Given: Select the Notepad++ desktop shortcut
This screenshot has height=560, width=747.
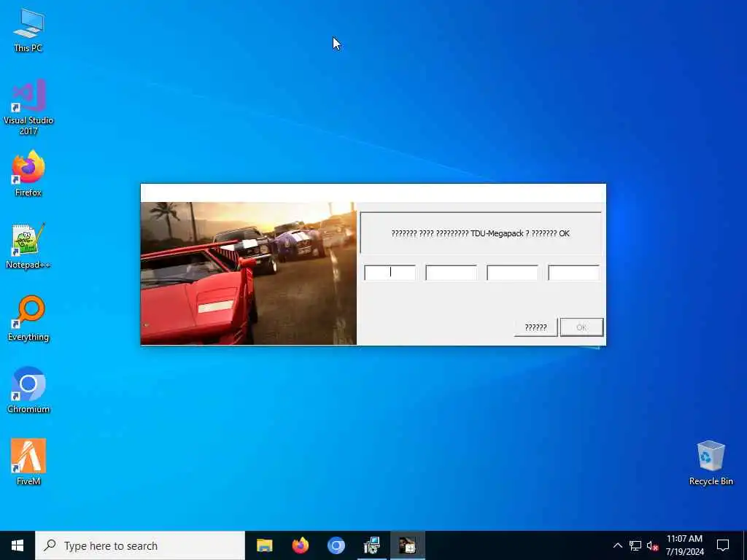Looking at the screenshot, I should tap(28, 246).
